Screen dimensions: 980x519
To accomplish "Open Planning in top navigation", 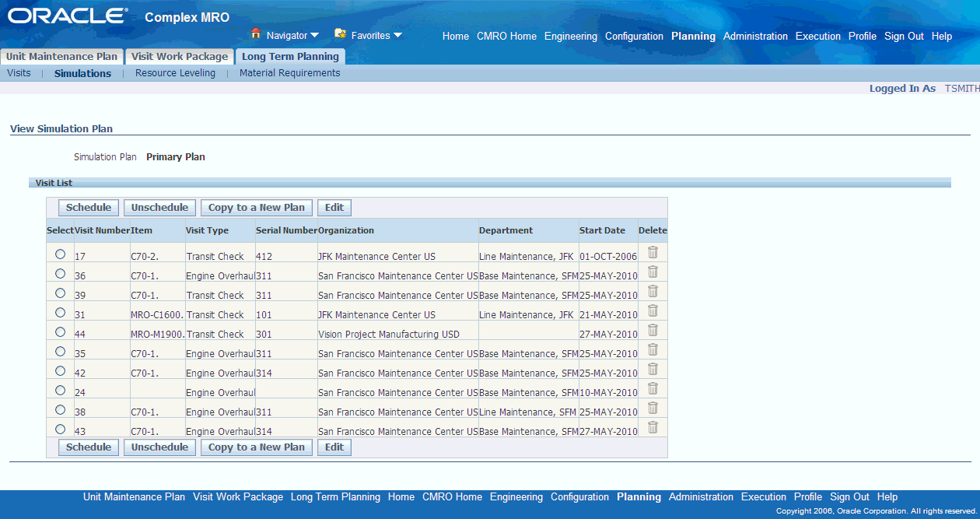I will [x=693, y=37].
